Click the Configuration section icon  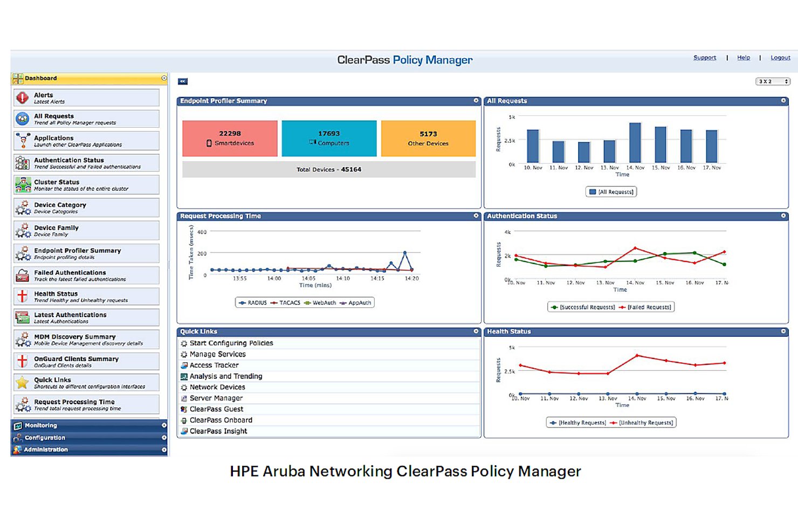click(x=18, y=438)
